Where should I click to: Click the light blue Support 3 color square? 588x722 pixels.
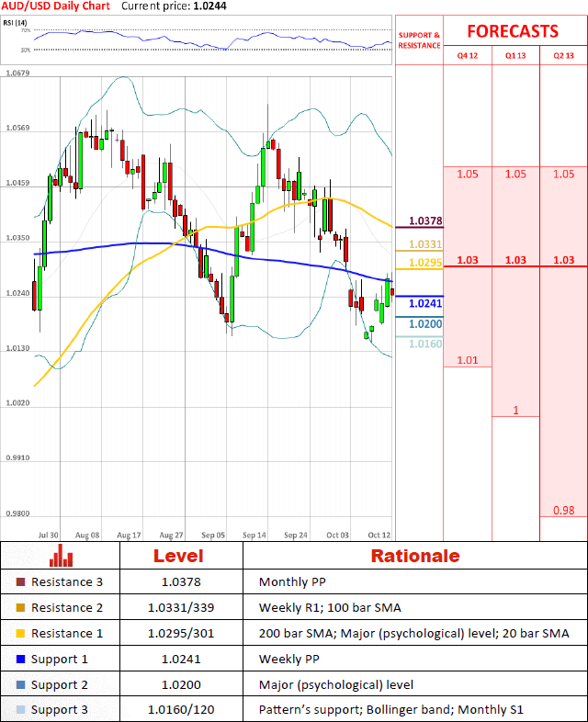tap(21, 710)
